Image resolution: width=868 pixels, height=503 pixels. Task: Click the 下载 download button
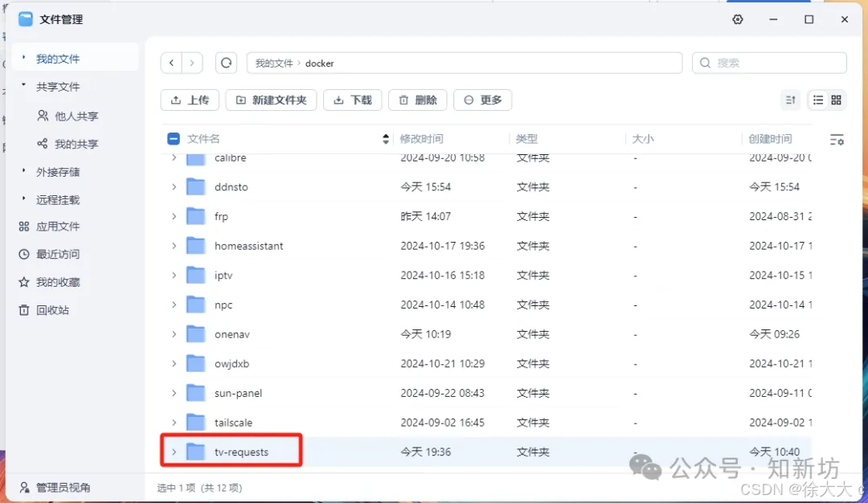click(x=353, y=100)
